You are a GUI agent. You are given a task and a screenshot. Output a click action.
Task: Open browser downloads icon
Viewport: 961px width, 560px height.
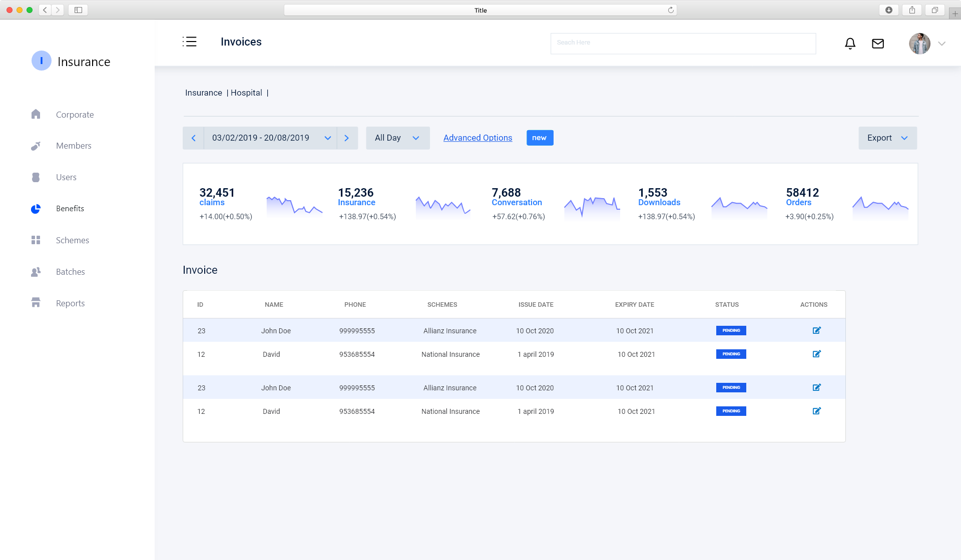[889, 10]
